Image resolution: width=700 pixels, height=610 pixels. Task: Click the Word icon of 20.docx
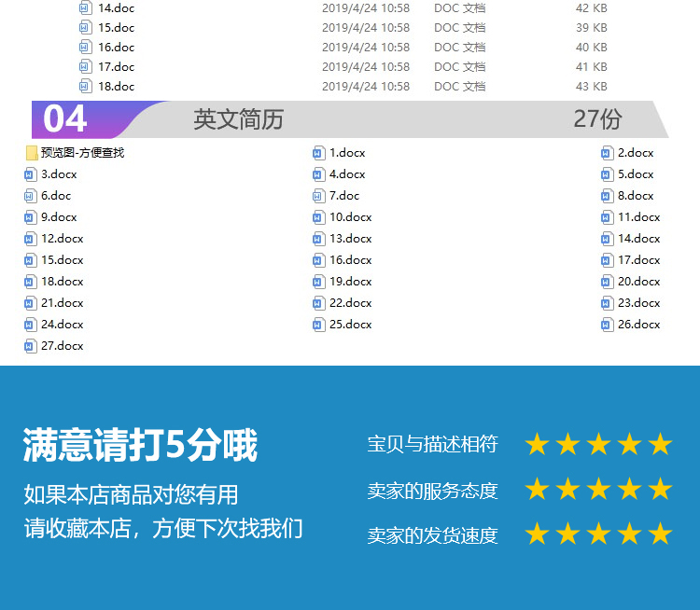coord(607,282)
